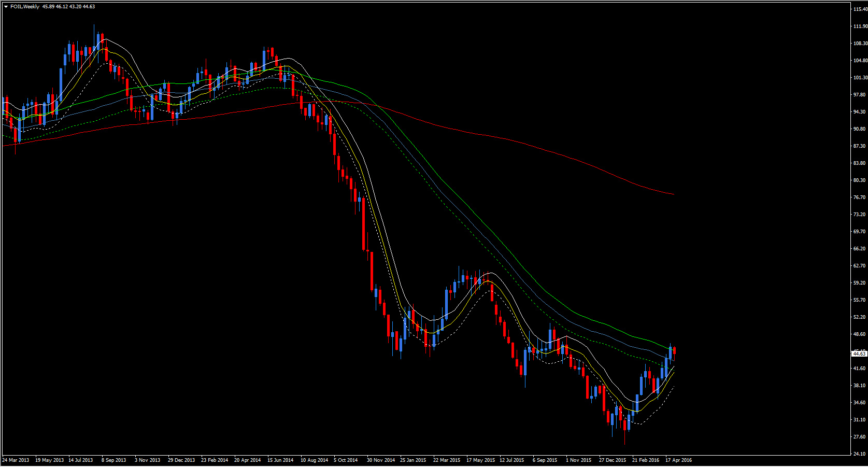
Task: Select the current price label 44.63
Action: [x=859, y=353]
